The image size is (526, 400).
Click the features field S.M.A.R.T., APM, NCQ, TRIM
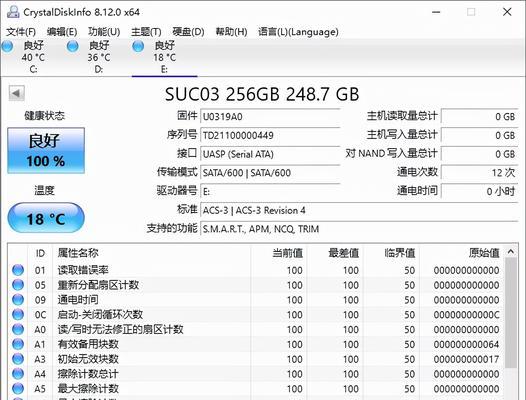coord(359,229)
